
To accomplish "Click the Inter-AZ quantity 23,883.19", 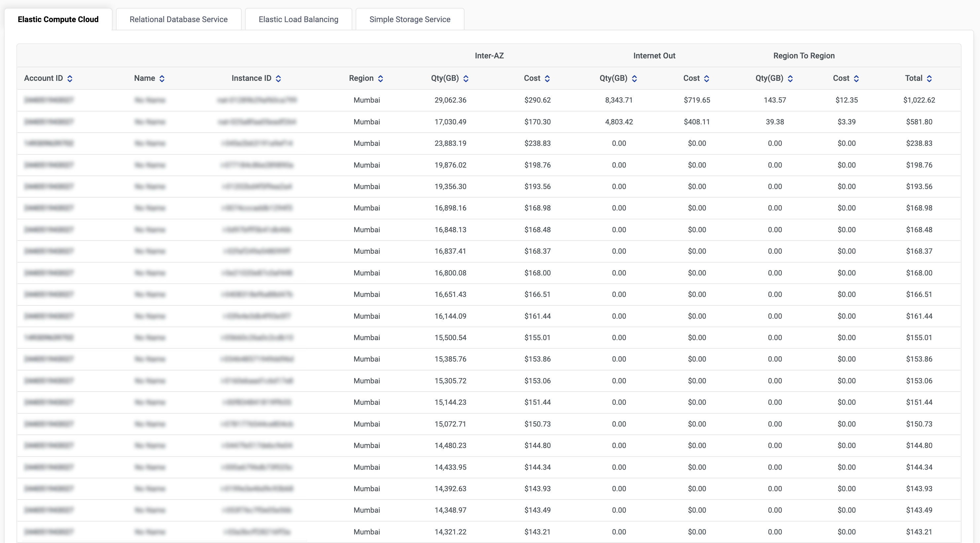I will coord(450,143).
